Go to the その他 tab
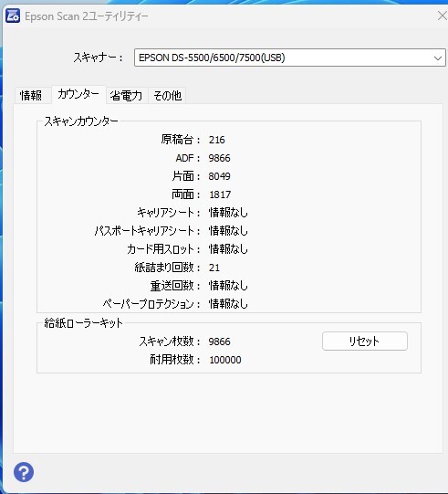The height and width of the screenshot is (494, 448). (168, 95)
